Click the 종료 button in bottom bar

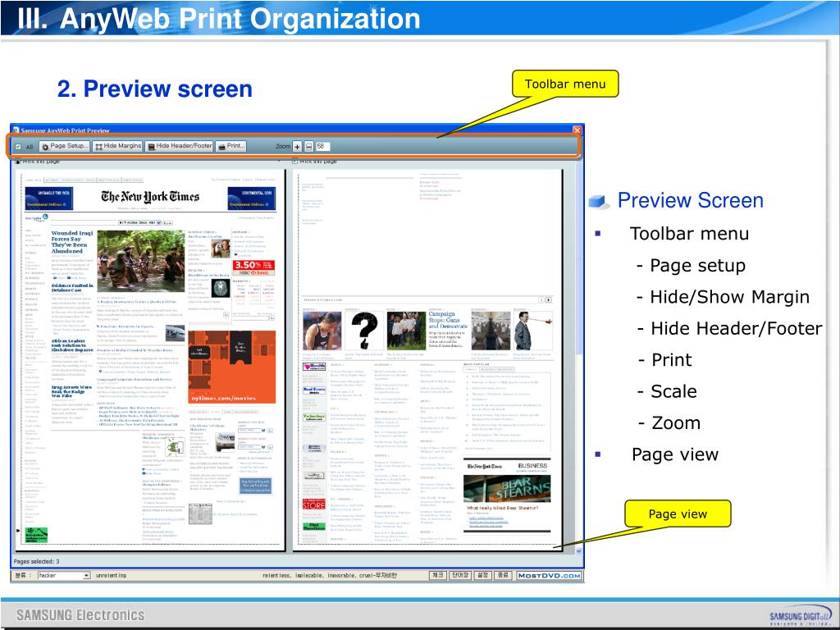[503, 575]
